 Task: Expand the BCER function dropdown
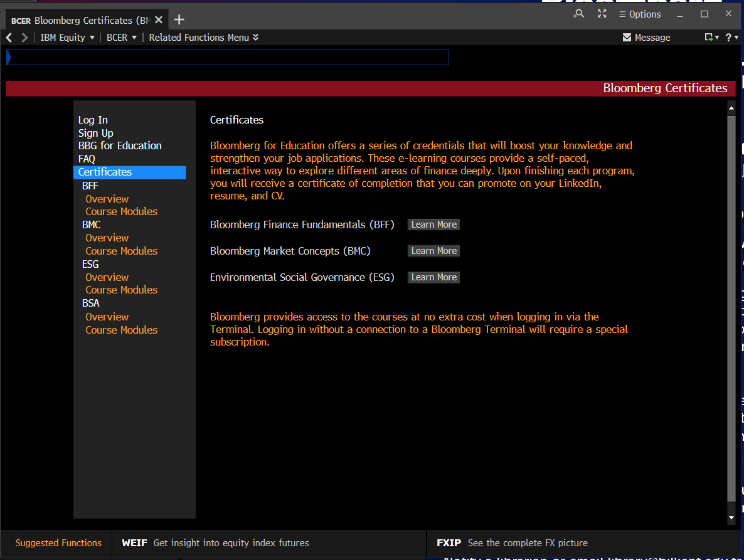[122, 38]
